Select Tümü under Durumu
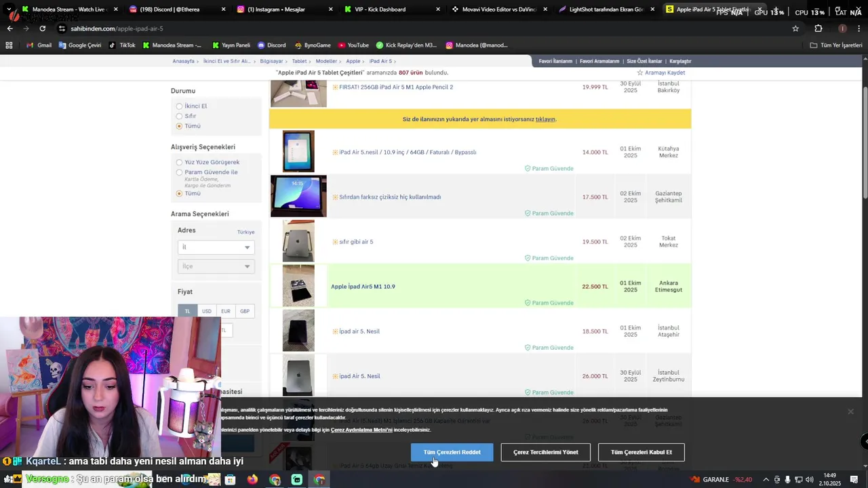The height and width of the screenshot is (488, 868). (179, 126)
